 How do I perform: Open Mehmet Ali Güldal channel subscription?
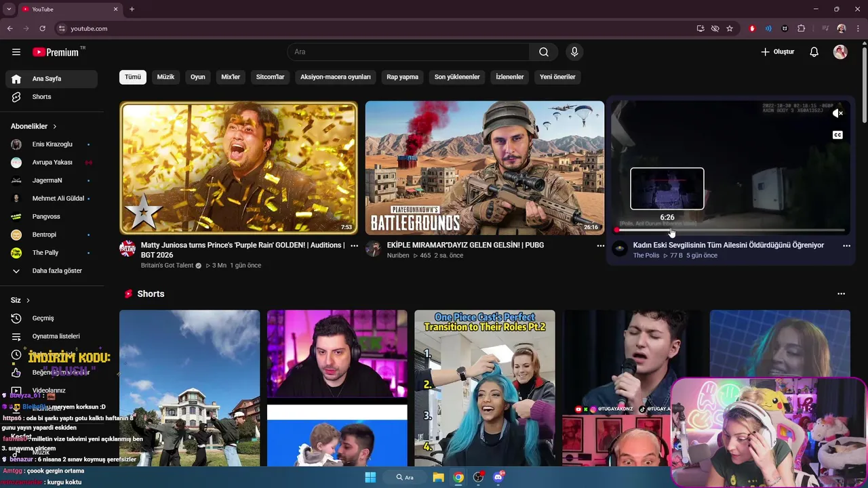52,199
